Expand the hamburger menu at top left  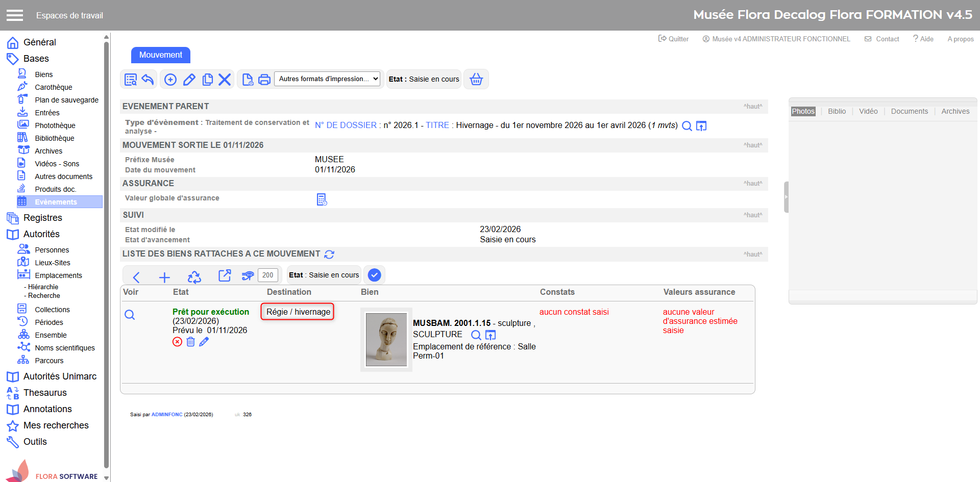[x=15, y=15]
